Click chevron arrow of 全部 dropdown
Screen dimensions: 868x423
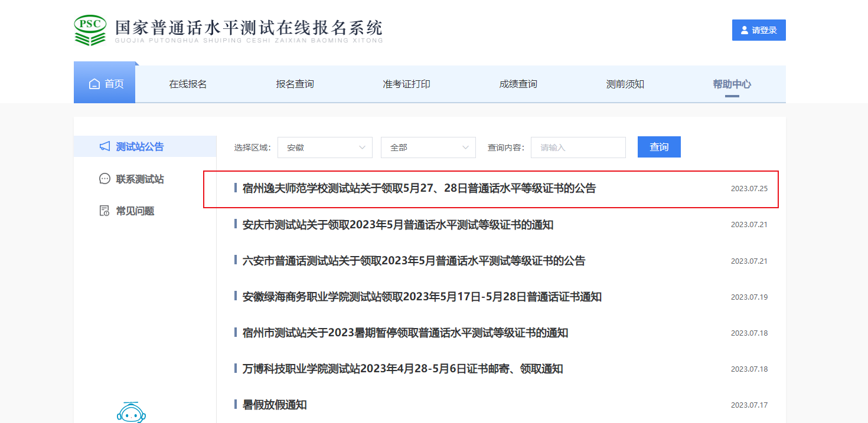(465, 147)
